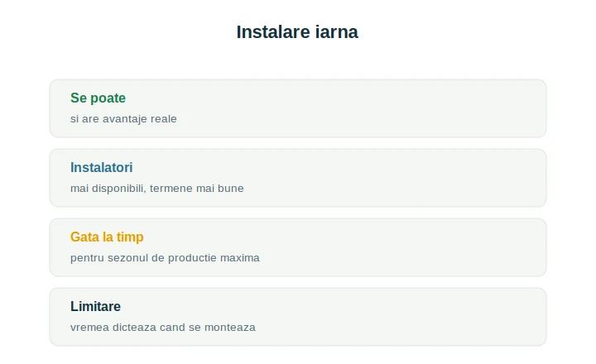
Task: Select the 'Instalatori' card title
Action: point(102,168)
